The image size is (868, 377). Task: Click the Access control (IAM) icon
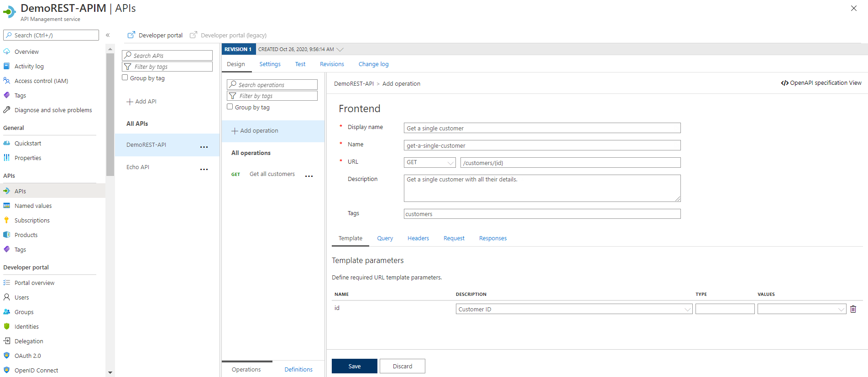pos(7,81)
